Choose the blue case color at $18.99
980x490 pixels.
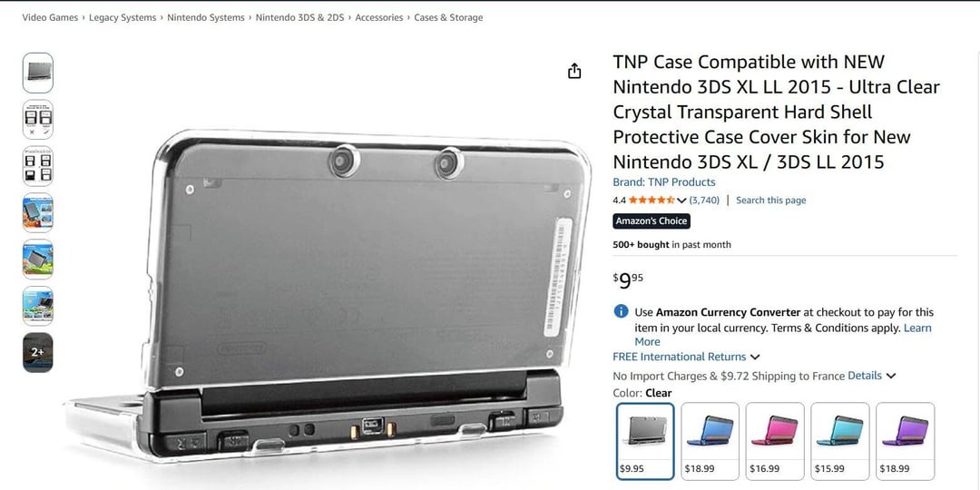pos(710,441)
